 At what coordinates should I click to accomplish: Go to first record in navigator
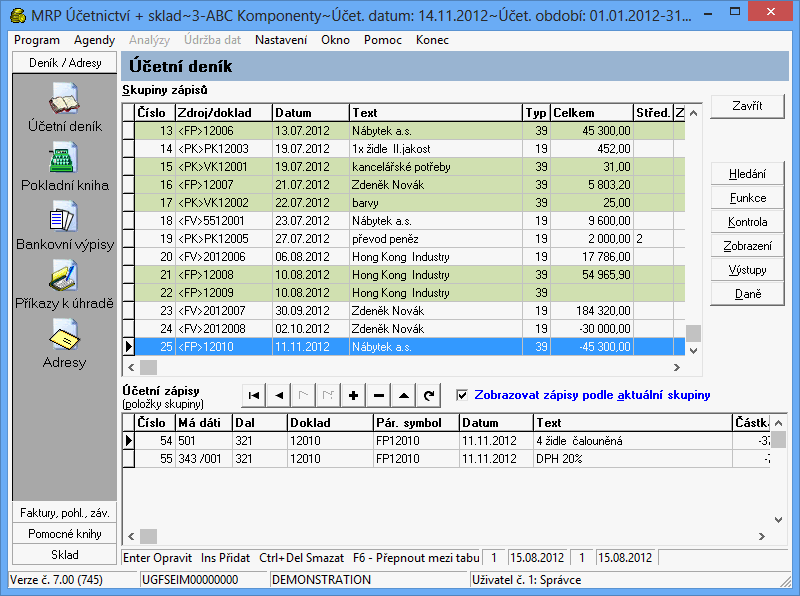pyautogui.click(x=255, y=396)
